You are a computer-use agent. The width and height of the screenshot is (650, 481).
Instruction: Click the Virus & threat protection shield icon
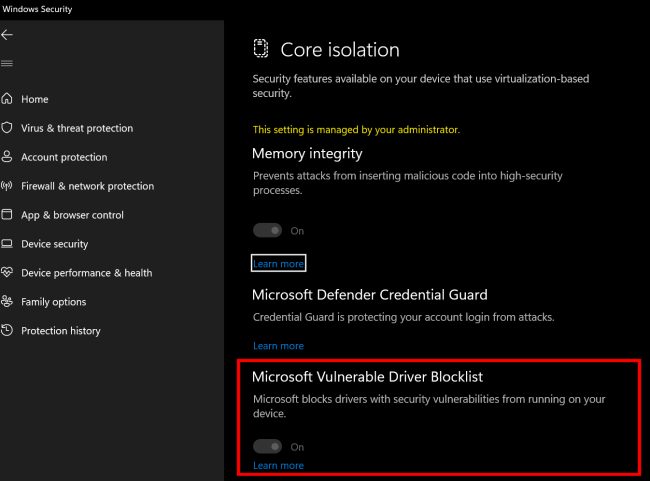(7, 128)
